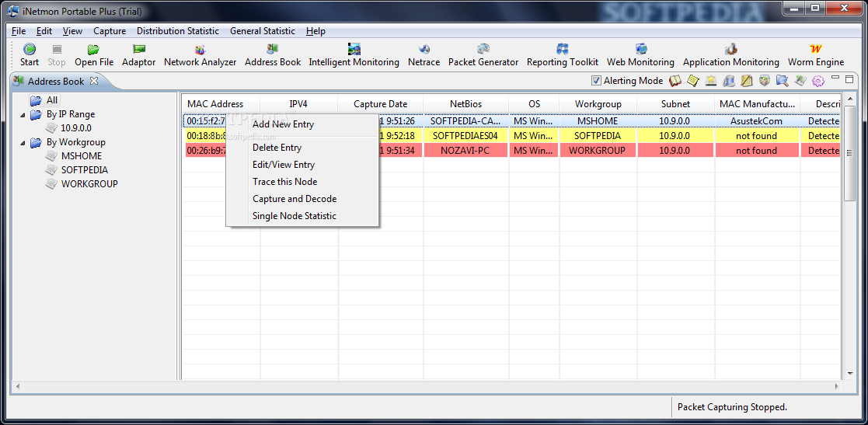Launch the Netrace tool
The image size is (868, 425).
(x=424, y=55)
